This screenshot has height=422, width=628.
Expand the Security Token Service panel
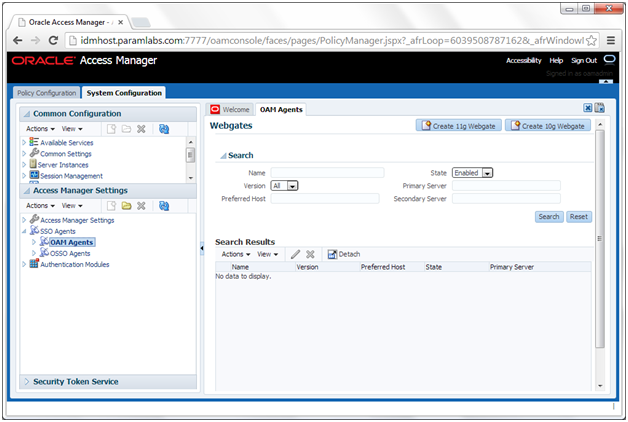(27, 382)
